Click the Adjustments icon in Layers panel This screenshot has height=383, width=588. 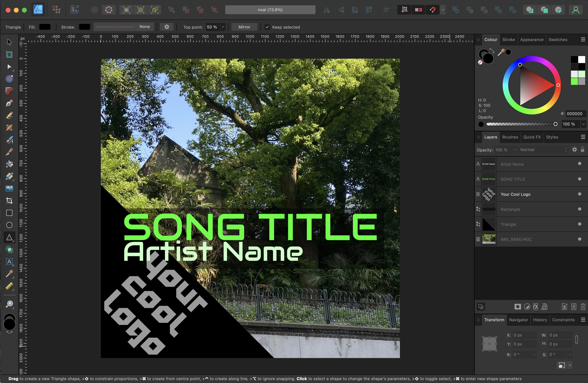[x=527, y=307]
